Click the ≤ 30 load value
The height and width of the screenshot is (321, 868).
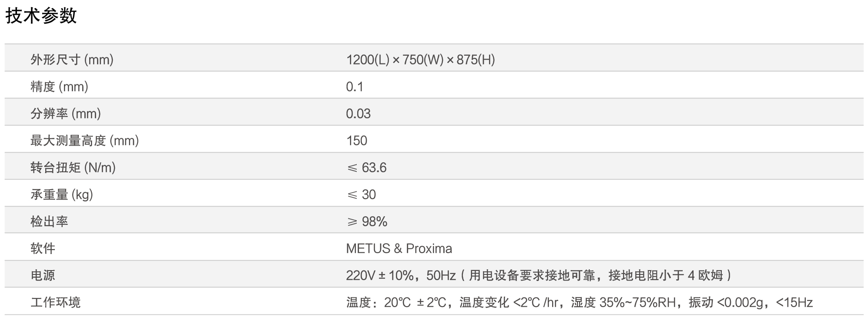point(361,194)
